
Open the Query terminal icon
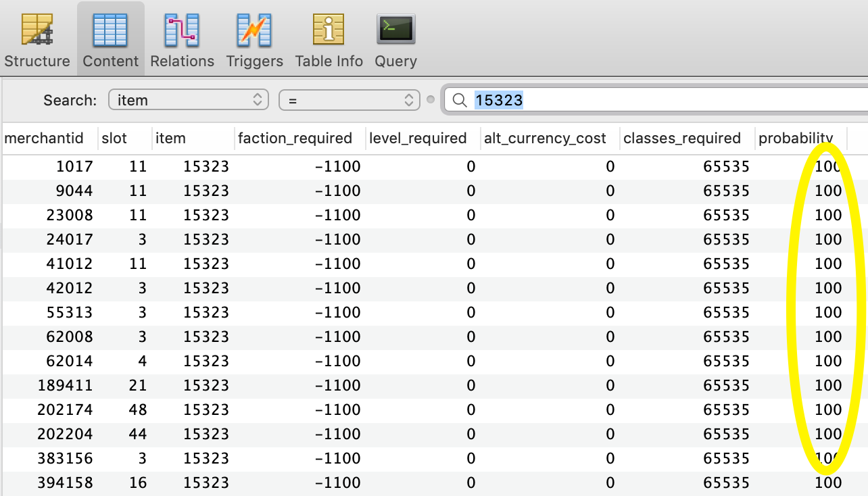(x=395, y=32)
